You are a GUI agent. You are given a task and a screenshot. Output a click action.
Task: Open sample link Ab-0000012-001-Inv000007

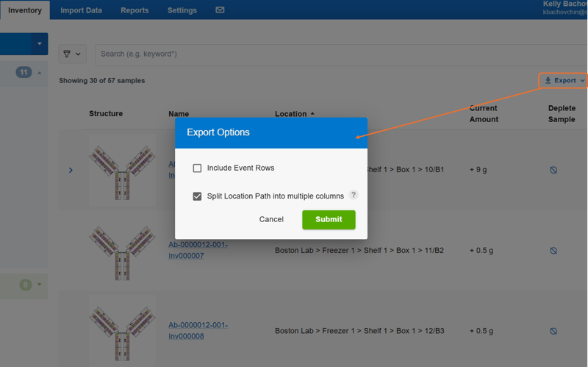click(198, 250)
